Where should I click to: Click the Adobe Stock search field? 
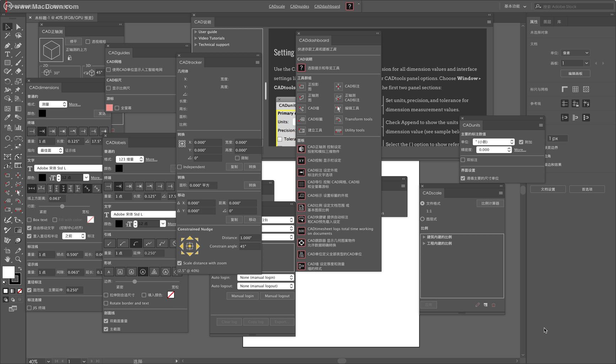tap(574, 6)
